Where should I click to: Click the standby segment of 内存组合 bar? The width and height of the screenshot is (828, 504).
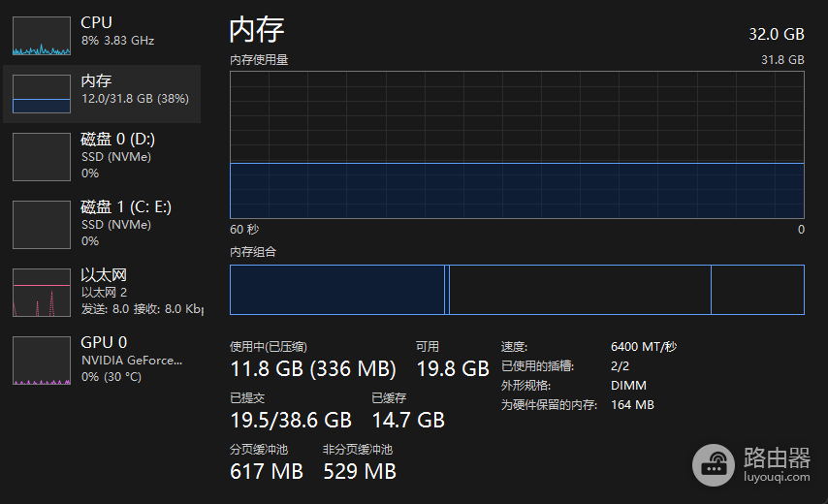580,290
